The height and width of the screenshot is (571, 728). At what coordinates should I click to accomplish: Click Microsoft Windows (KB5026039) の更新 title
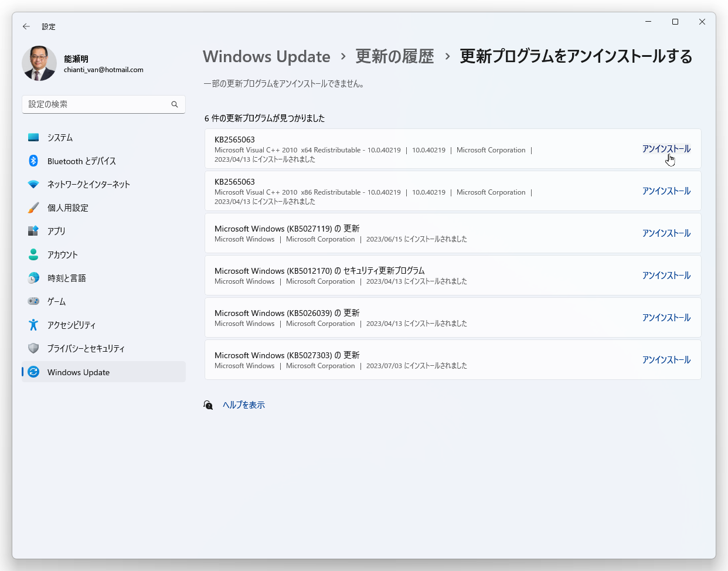click(287, 313)
